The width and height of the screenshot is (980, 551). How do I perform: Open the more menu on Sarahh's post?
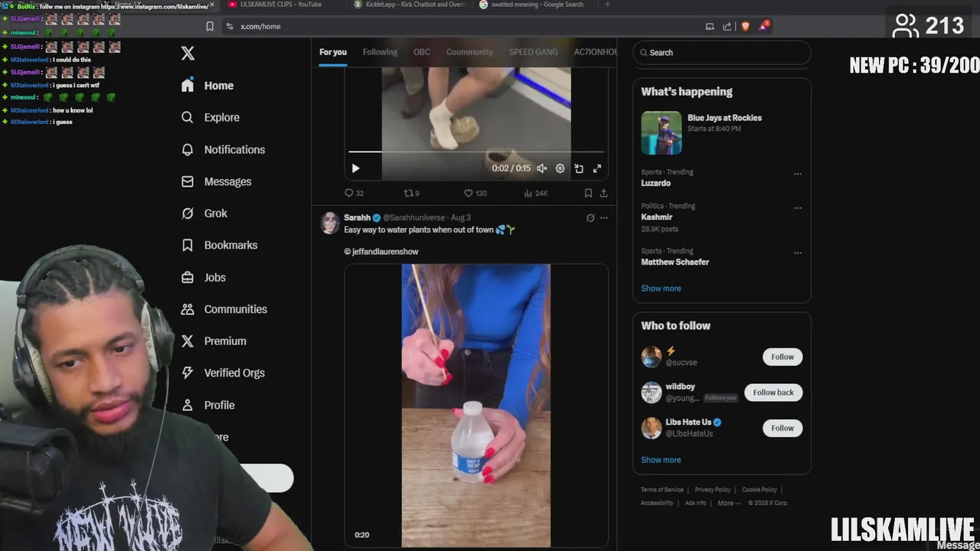pos(604,217)
